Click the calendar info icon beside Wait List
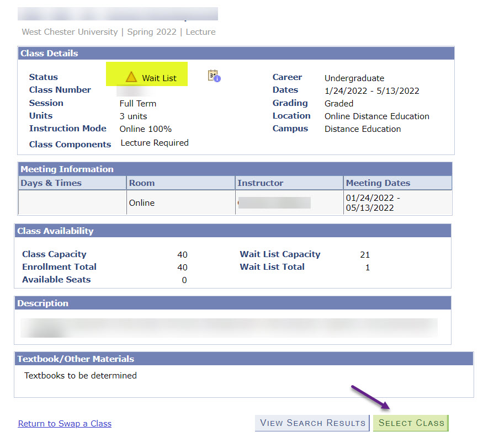This screenshot has height=448, width=478. click(x=213, y=76)
